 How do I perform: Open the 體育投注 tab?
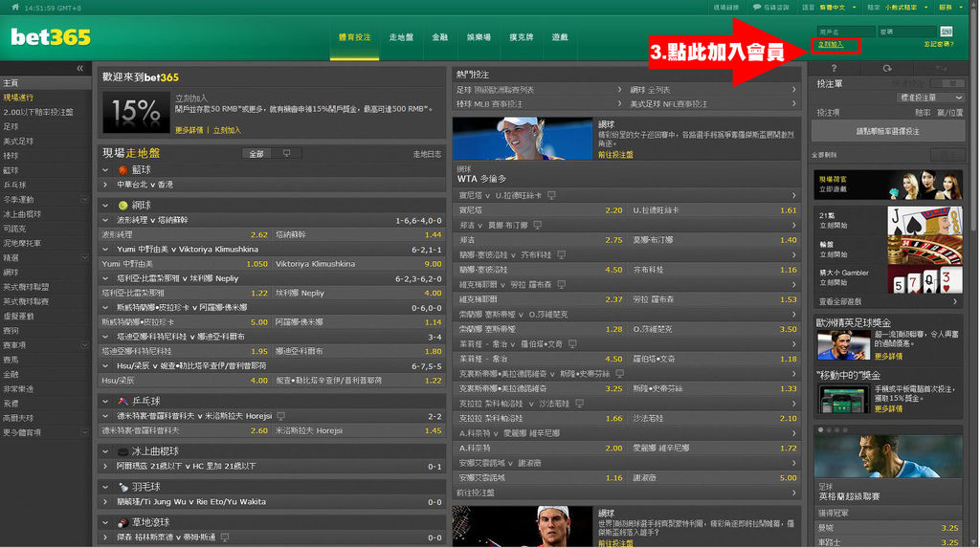click(x=354, y=37)
